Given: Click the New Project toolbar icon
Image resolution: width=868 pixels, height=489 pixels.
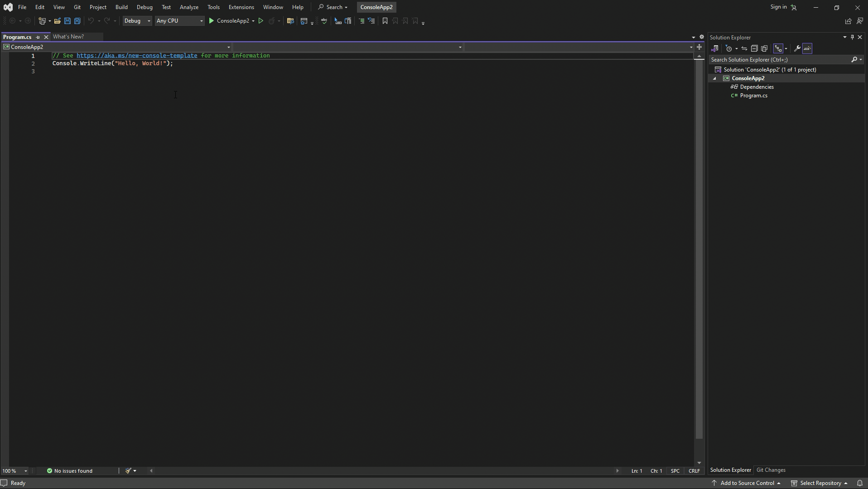Looking at the screenshot, I should coord(42,21).
